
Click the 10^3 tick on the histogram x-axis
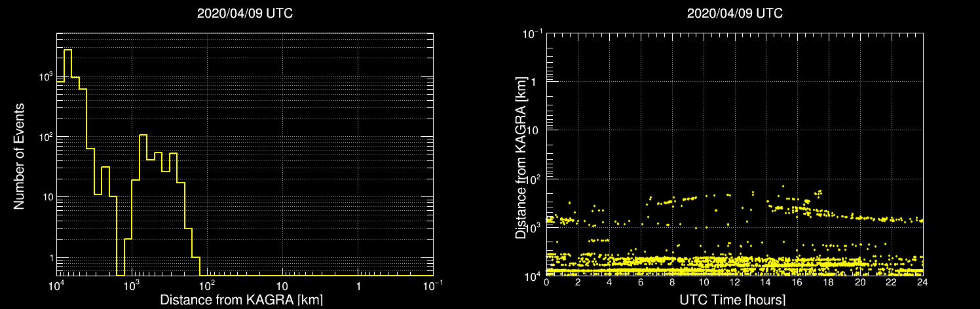click(x=132, y=286)
